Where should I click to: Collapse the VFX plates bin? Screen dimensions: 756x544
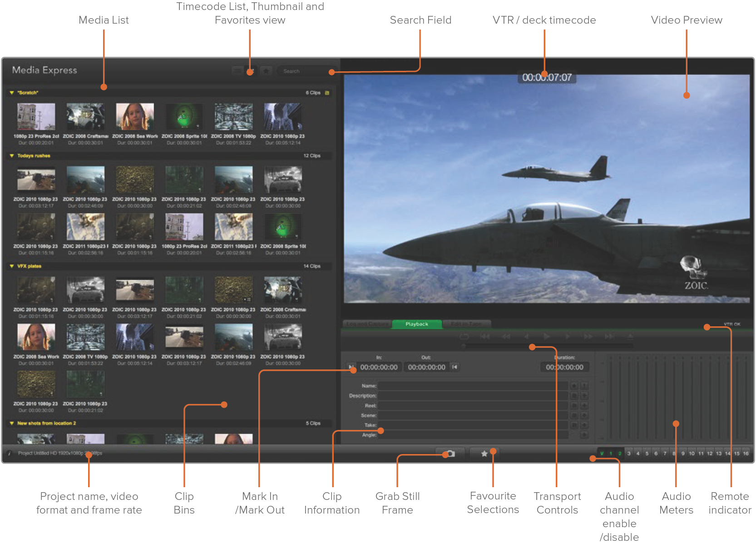coord(12,266)
